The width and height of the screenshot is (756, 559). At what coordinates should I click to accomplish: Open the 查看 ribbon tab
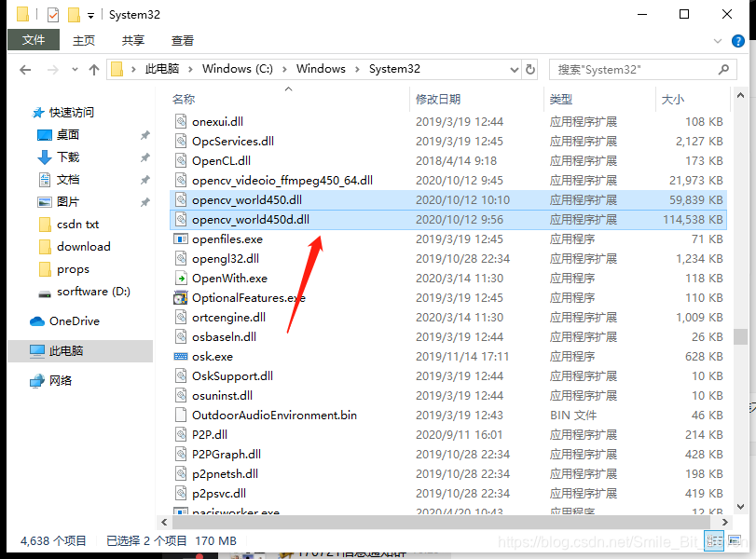point(183,40)
